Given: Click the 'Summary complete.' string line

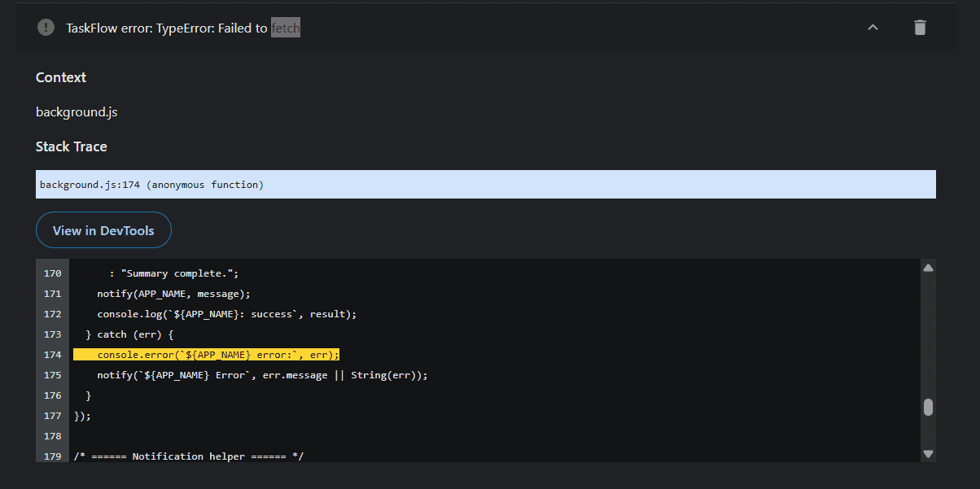Looking at the screenshot, I should [x=173, y=273].
